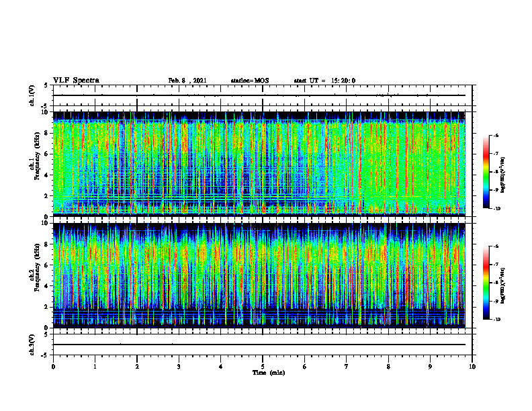Viewport: 532px width, 411px height.
Task: Click the final time axis tick label "10"
Action: [472, 366]
